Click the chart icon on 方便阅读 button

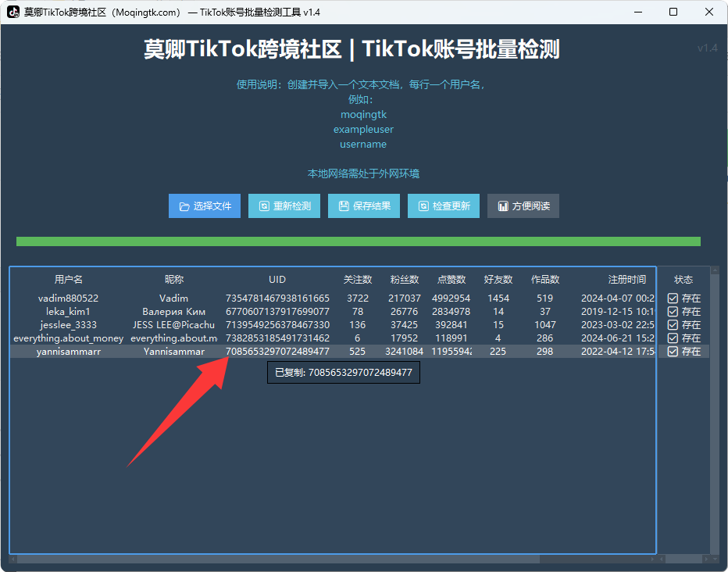point(503,206)
